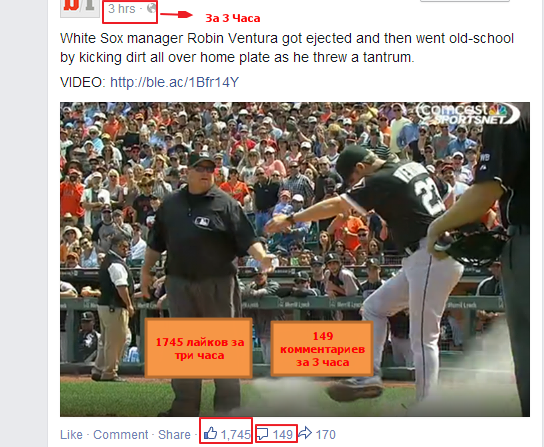Click the Share link under the post
The image size is (544, 447).
click(174, 435)
